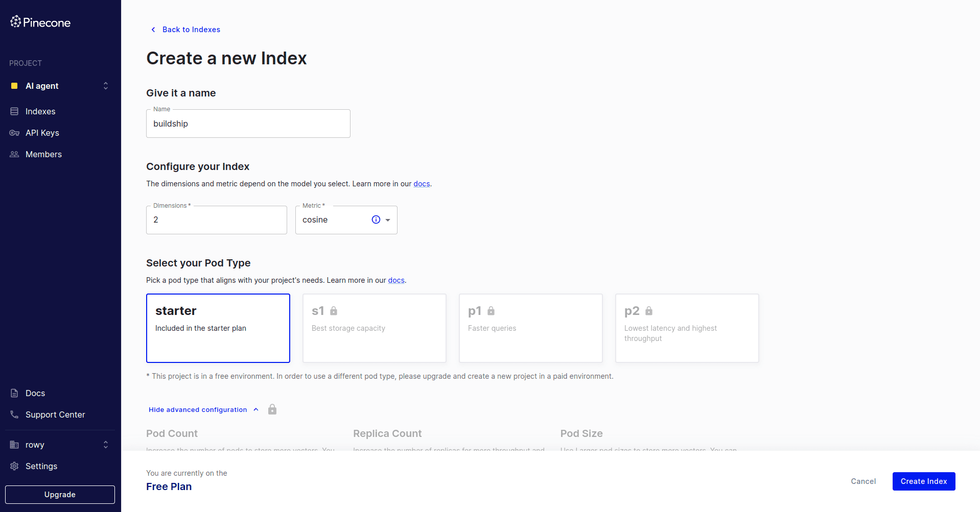Screen dimensions: 980x512
Task: Select the Indexes icon in the sidebar
Action: 14,111
